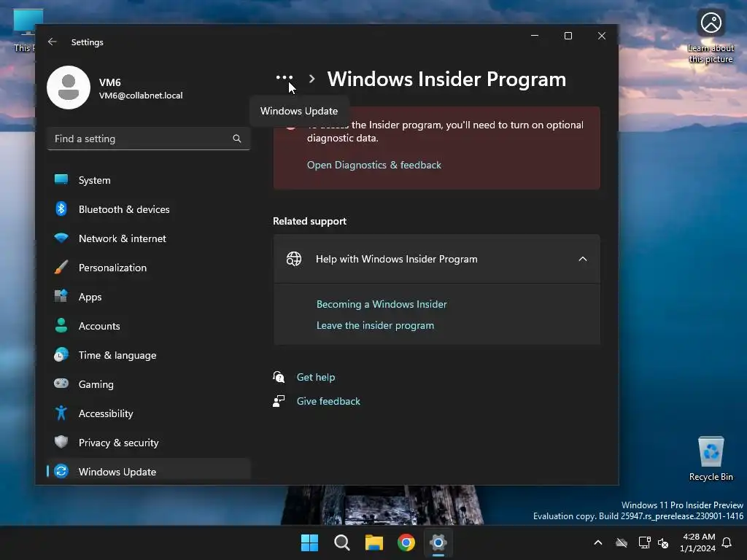The image size is (747, 560).
Task: Click the Time & language clock icon
Action: [61, 355]
